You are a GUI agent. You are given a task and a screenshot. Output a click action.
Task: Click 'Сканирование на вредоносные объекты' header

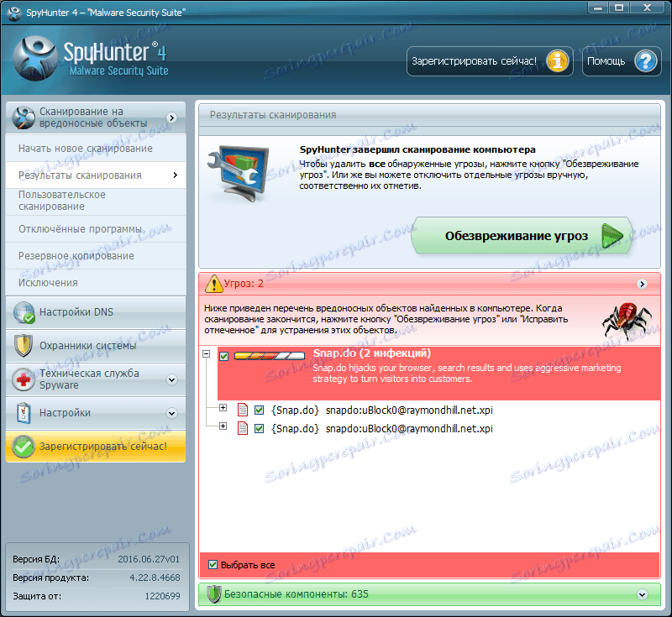click(x=96, y=118)
